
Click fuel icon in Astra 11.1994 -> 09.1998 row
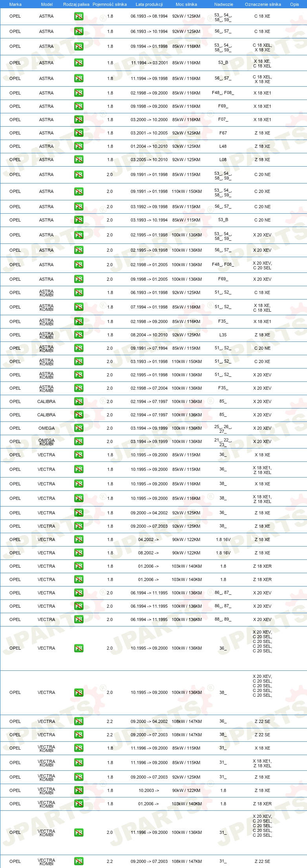click(x=79, y=78)
